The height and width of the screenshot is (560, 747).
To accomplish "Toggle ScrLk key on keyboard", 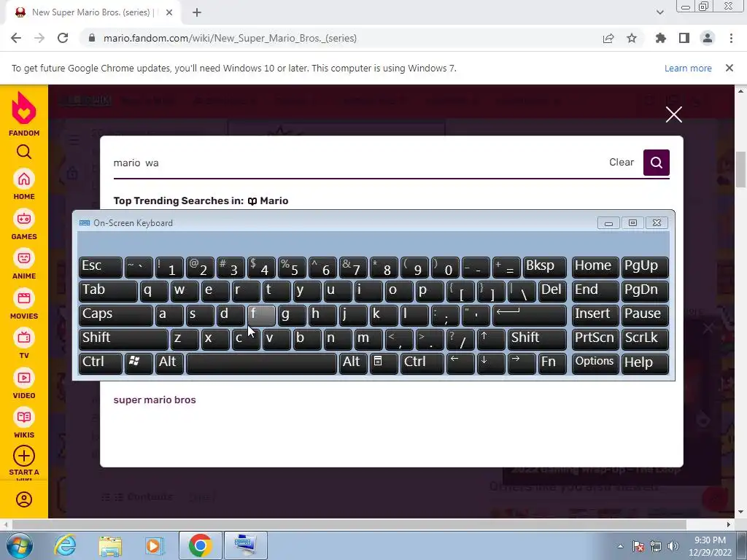I will pos(645,338).
